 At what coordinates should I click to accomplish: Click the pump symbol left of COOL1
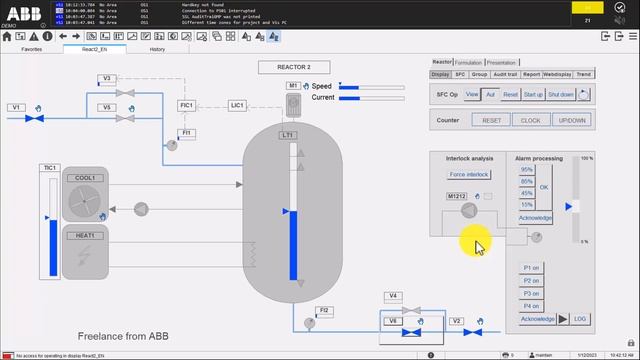(x=141, y=209)
